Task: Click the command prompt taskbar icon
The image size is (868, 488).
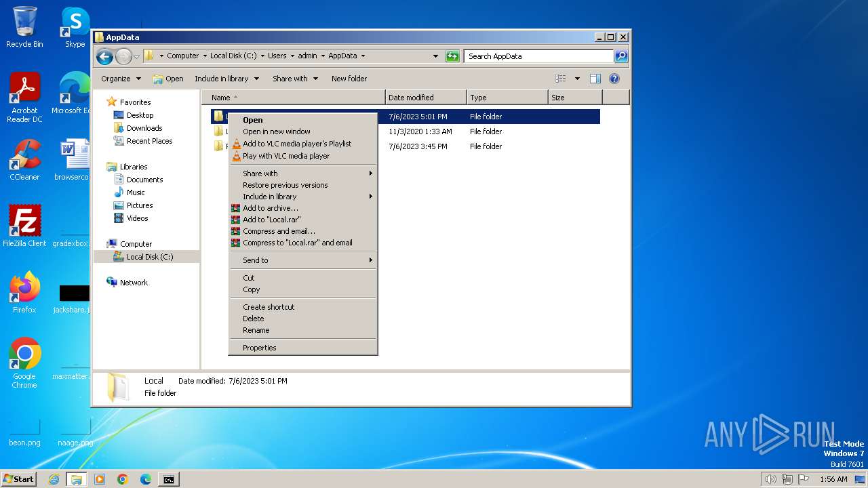Action: (x=168, y=479)
